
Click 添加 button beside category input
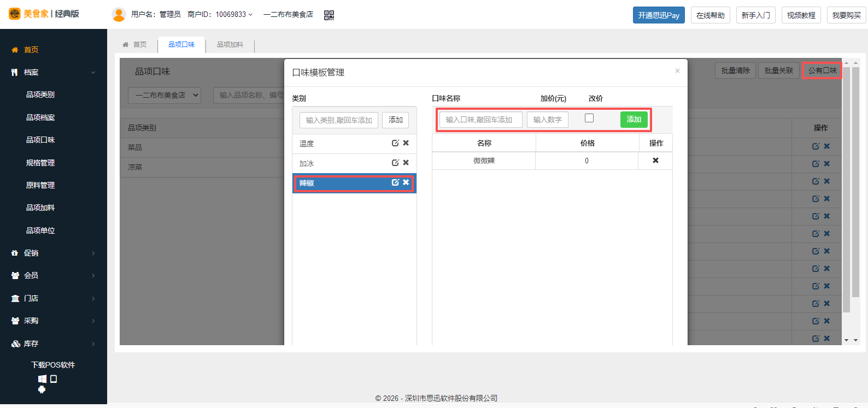tap(396, 120)
